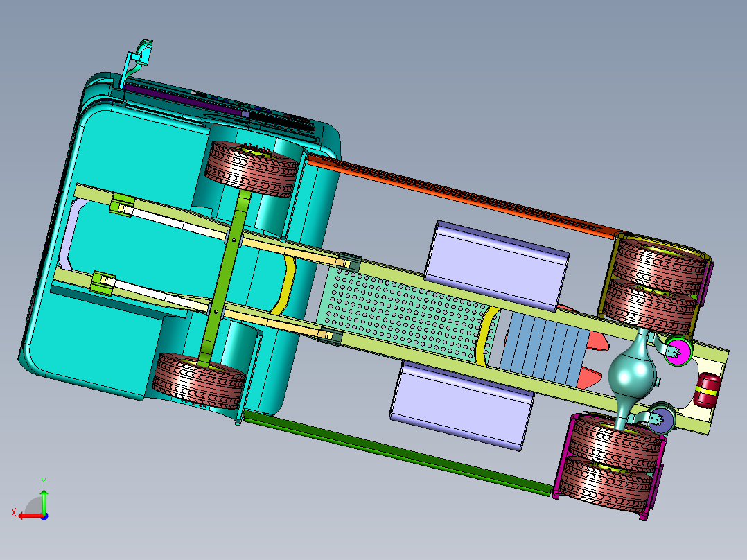747x560 pixels.
Task: Select the red cylindrical tank at the chassis rear
Action: 708,391
